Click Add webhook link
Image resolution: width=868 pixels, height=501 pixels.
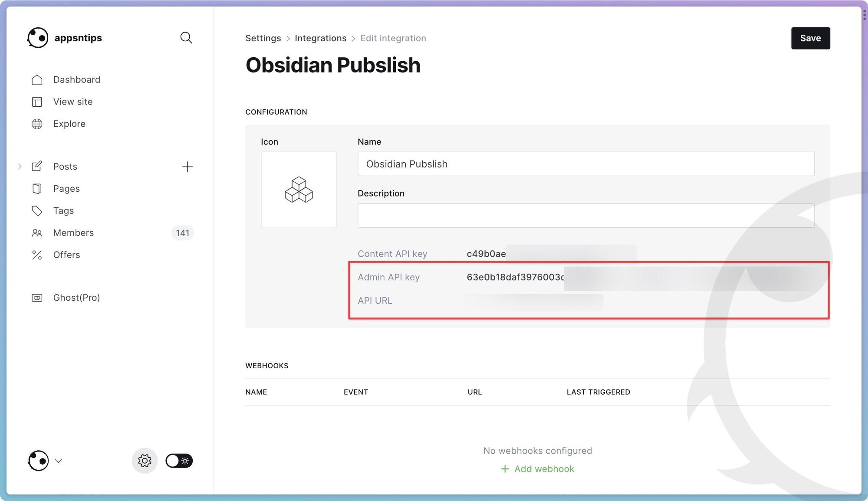coord(538,469)
